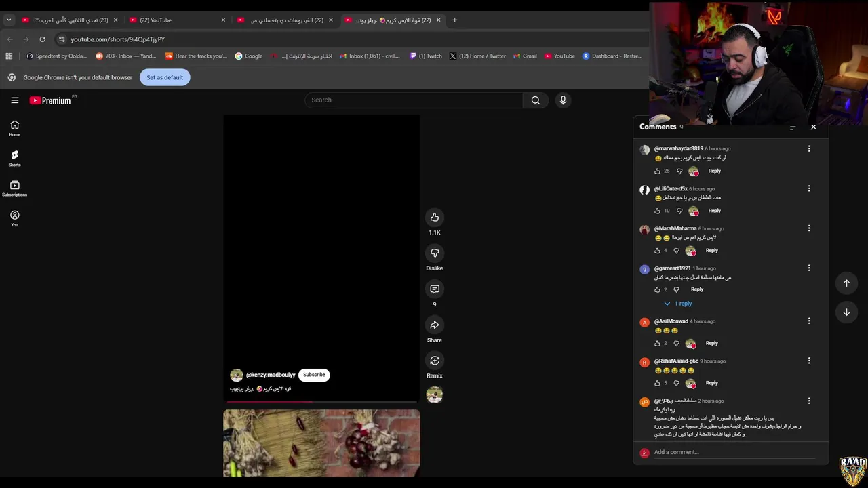Open Shorts in the YouTube sidebar
Screen dimensions: 868x488
click(14, 159)
